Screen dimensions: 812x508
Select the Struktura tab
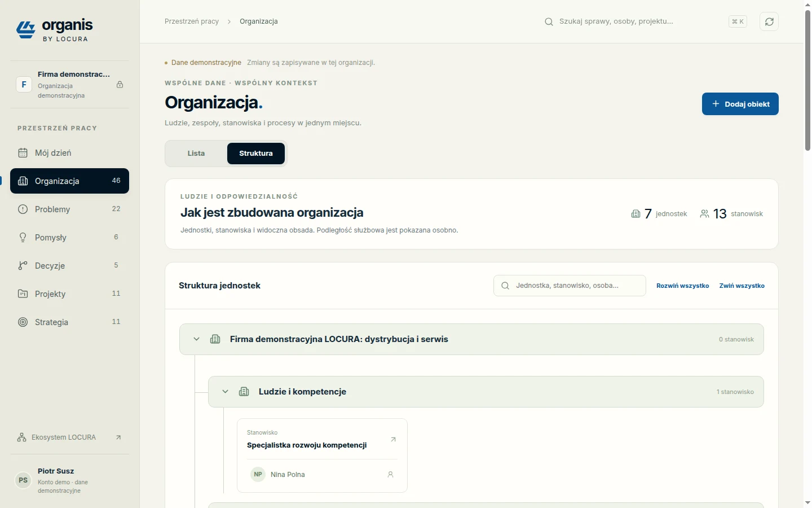click(x=256, y=154)
